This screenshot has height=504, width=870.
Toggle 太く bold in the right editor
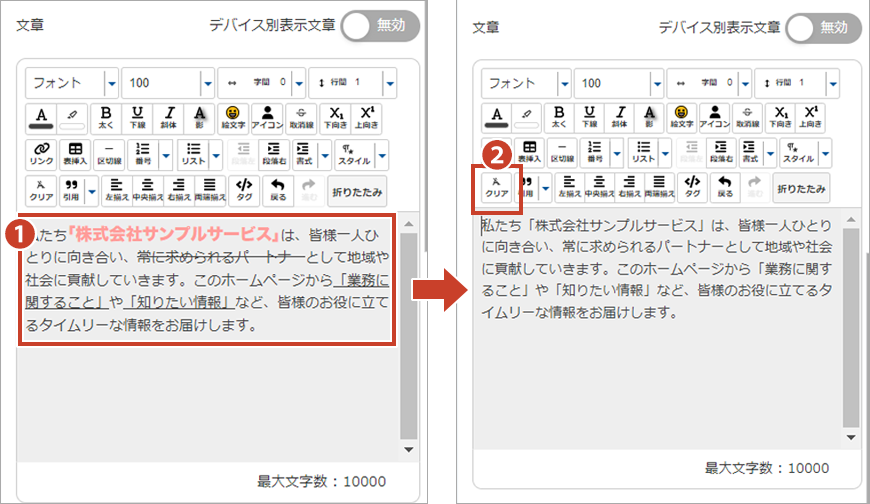pos(558,118)
